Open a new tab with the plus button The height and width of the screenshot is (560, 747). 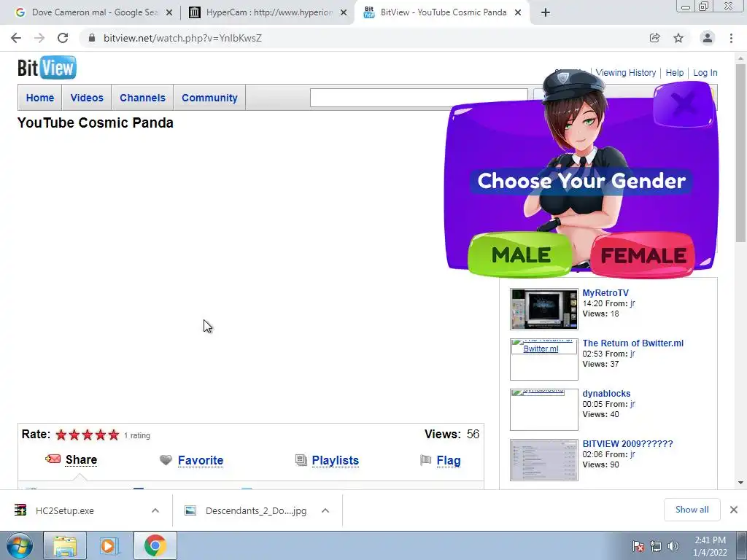546,12
